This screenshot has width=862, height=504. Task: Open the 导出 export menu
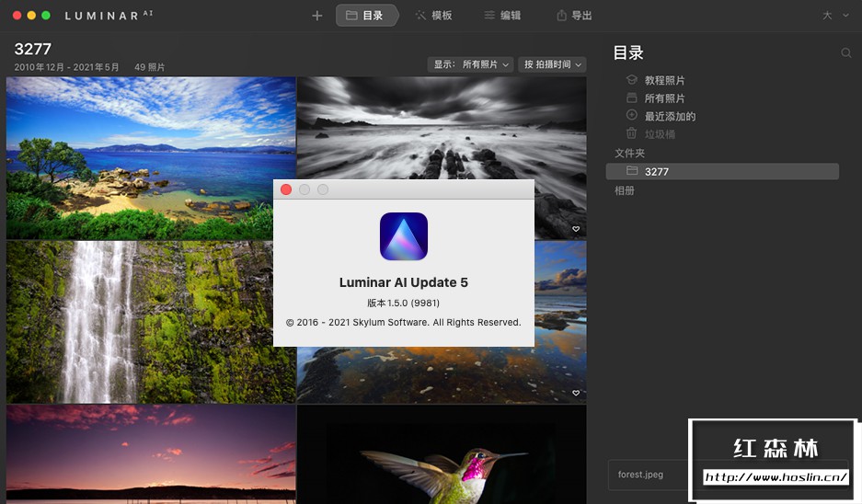coord(574,16)
